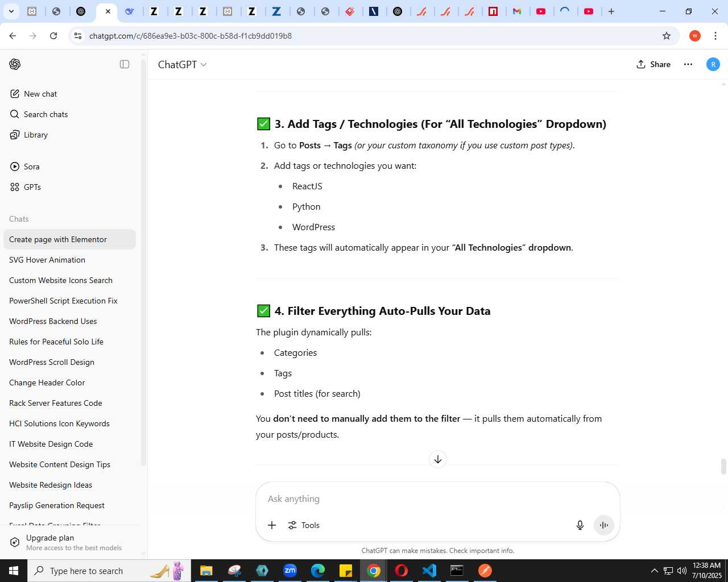Open the Upgrade plan option
This screenshot has width=728, height=582.
(x=69, y=542)
